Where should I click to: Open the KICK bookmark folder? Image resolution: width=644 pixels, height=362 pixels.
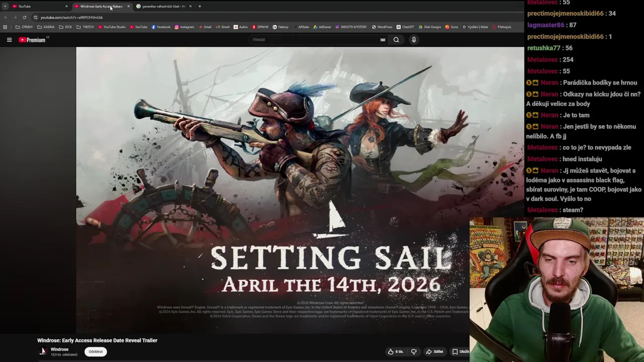click(65, 27)
